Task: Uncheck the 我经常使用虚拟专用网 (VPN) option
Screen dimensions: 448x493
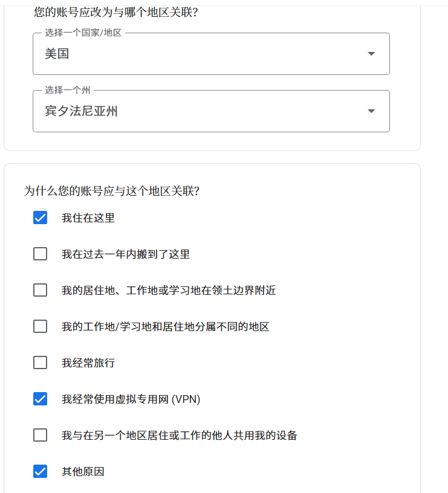Action: [40, 399]
